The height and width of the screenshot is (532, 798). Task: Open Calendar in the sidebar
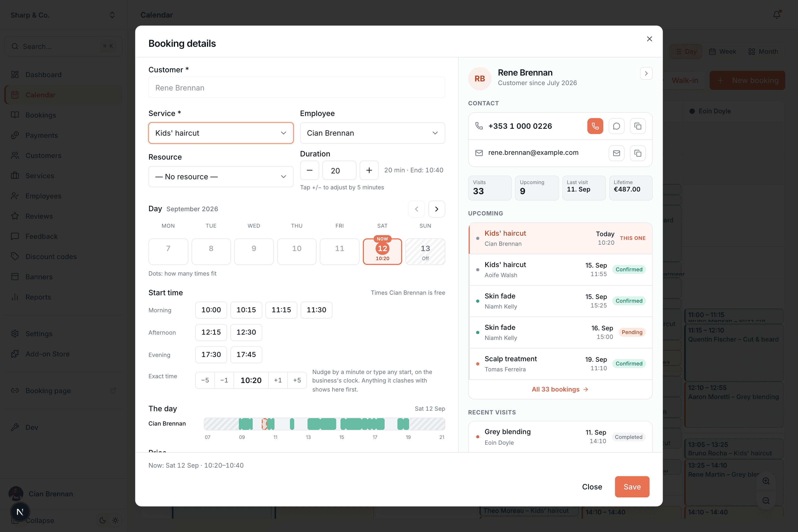(x=64, y=95)
